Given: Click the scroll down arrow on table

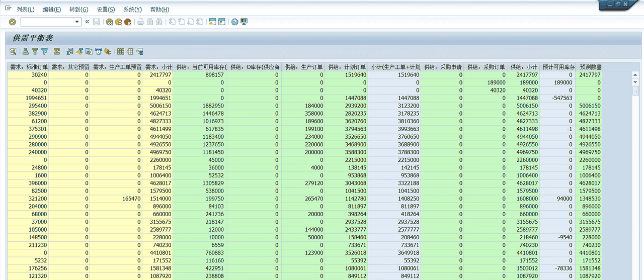Looking at the screenshot, I should pyautogui.click(x=635, y=82).
